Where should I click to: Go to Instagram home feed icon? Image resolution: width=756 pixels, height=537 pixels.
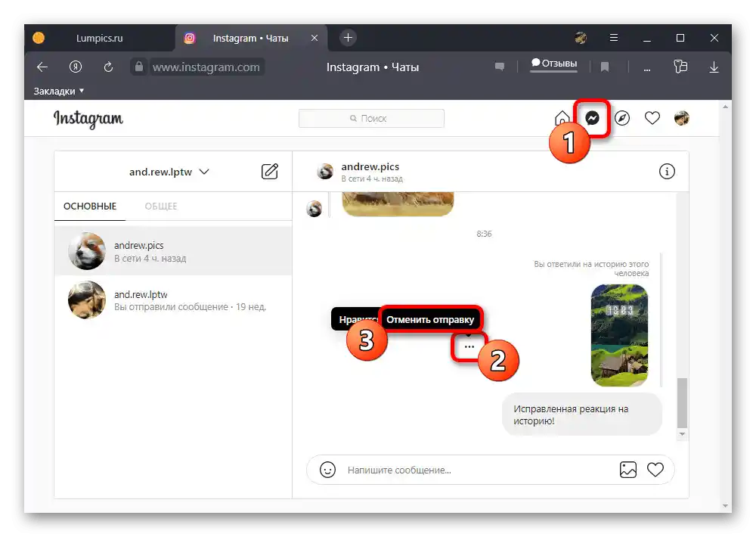point(562,118)
